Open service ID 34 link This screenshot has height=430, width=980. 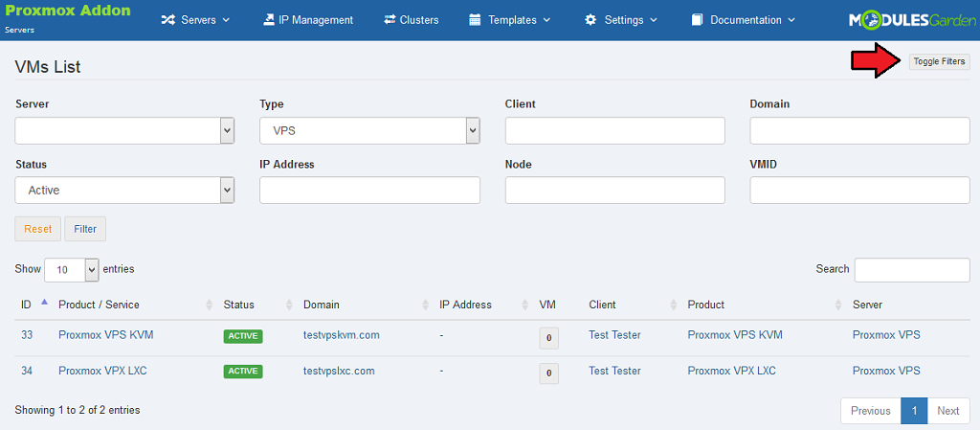pyautogui.click(x=27, y=371)
